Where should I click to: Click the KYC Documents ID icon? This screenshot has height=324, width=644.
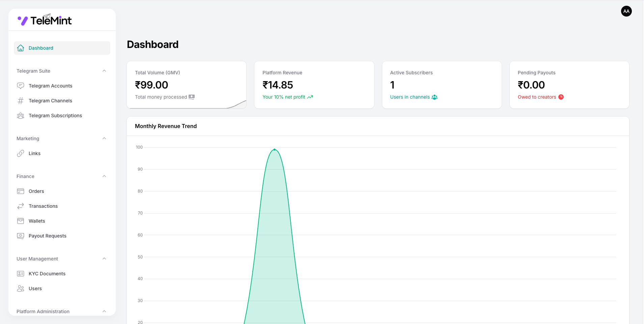21,274
